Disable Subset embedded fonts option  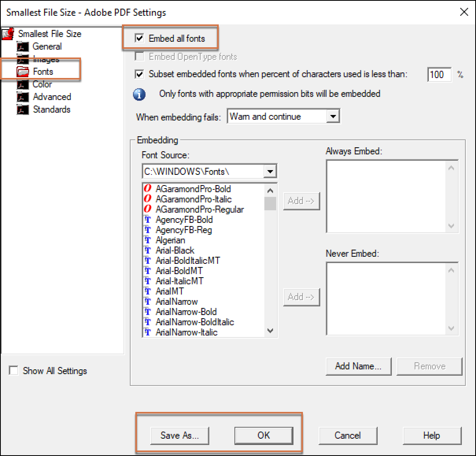(139, 74)
